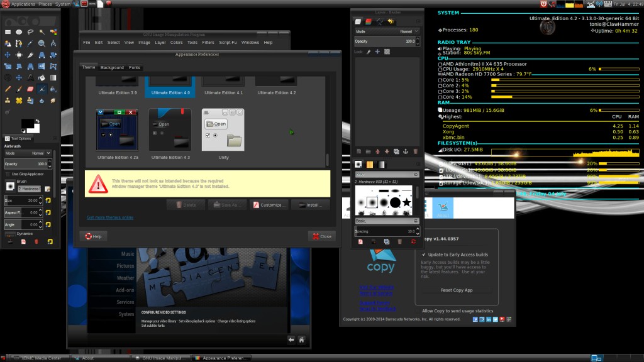Select the Heal tool
Image resolution: width=644 pixels, height=362 pixels.
click(x=19, y=101)
